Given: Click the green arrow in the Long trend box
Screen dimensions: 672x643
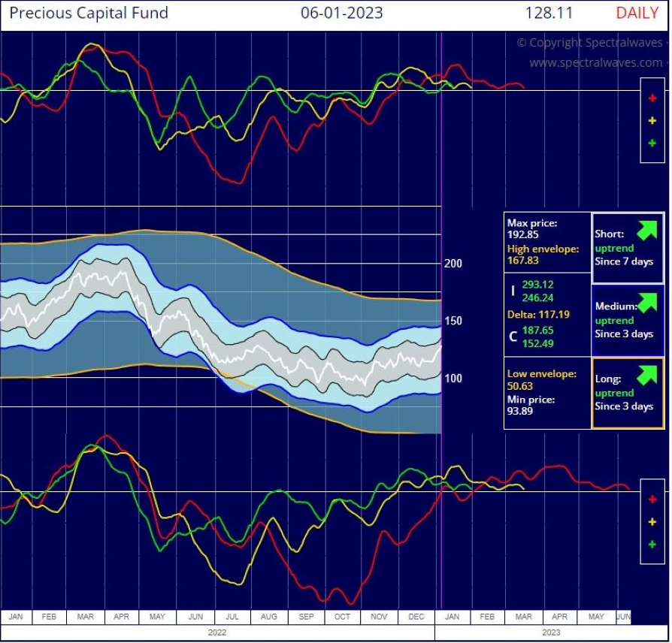Looking at the screenshot, I should click(x=646, y=373).
